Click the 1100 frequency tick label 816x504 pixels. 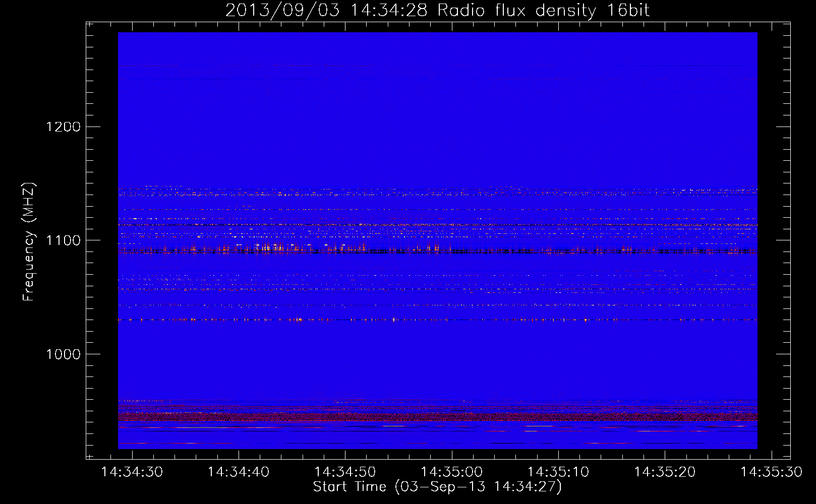click(64, 240)
